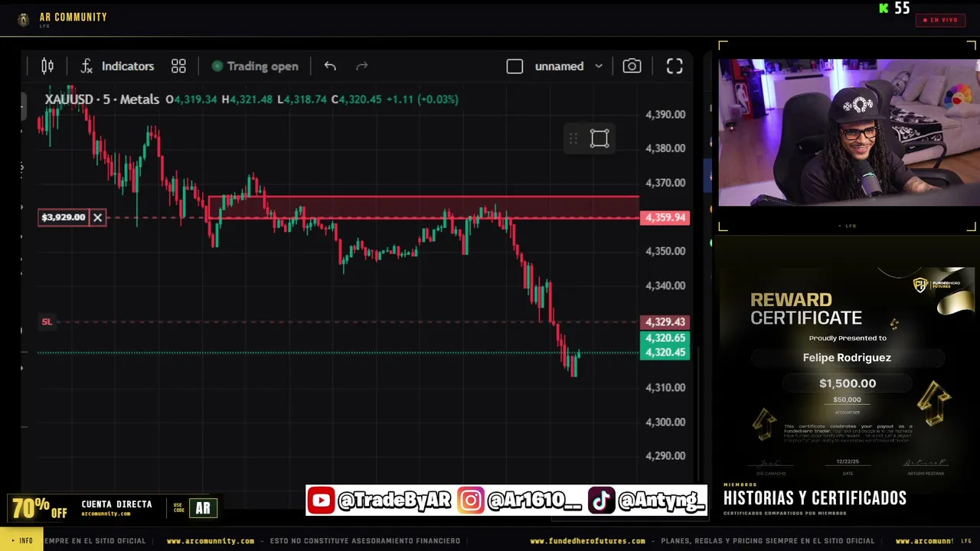Viewport: 980px width, 551px height.
Task: Click the Instagram icon
Action: [471, 501]
